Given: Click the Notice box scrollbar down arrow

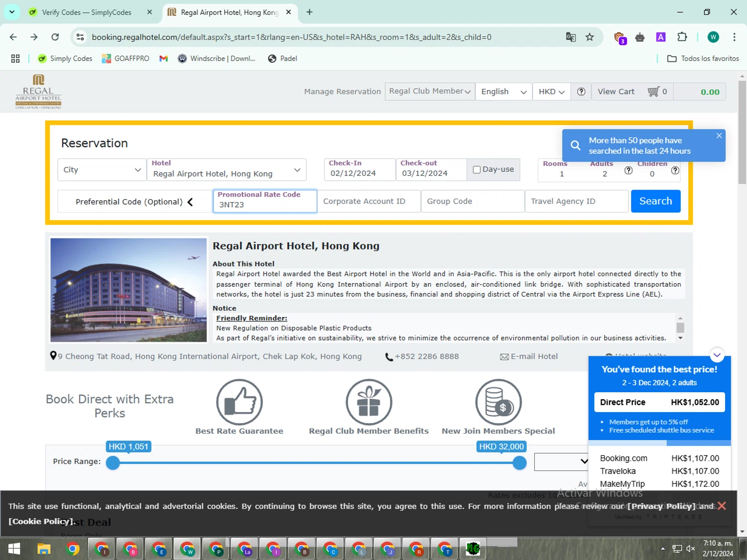Looking at the screenshot, I should click(x=680, y=338).
